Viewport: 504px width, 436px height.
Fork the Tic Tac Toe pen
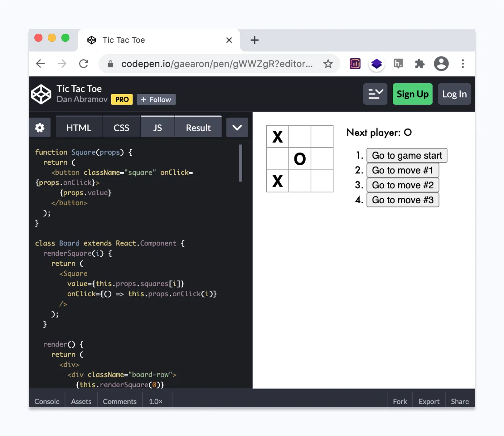click(x=400, y=401)
